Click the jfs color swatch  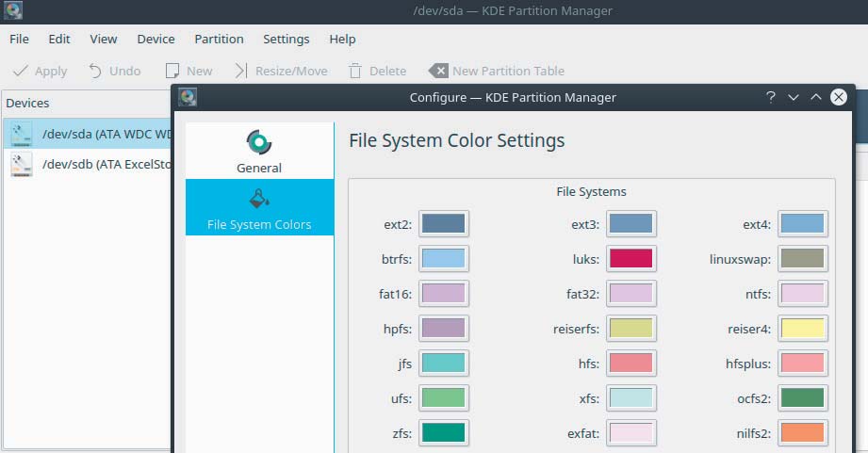coord(443,363)
